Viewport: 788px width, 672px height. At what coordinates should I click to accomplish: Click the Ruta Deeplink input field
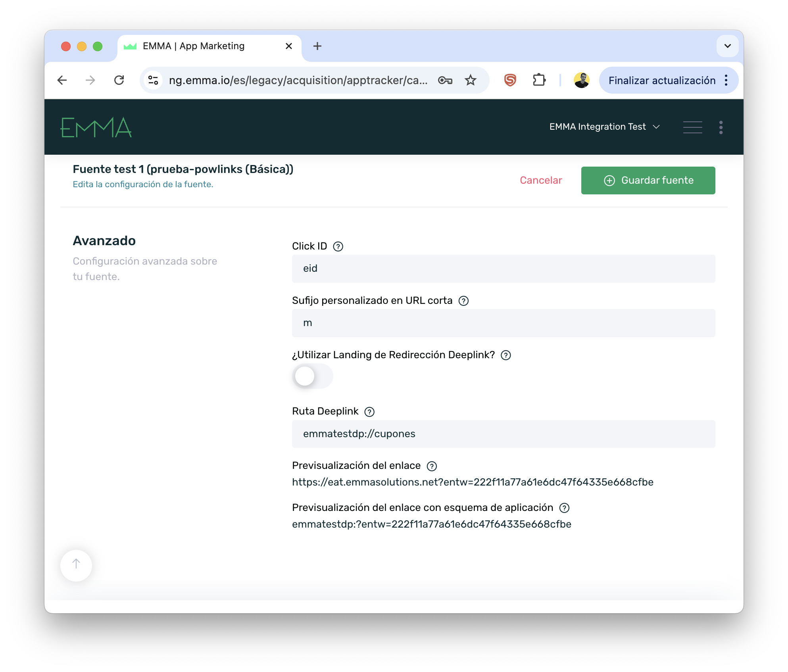tap(503, 434)
